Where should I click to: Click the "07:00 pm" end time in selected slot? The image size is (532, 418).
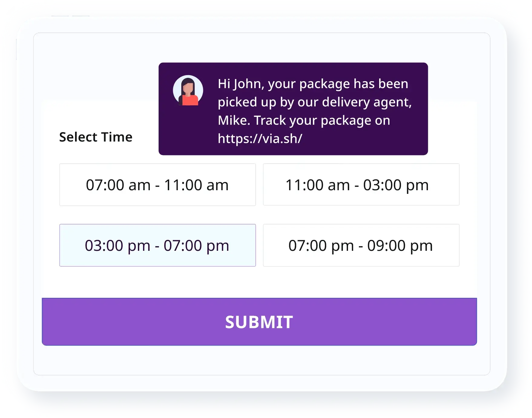[x=196, y=245]
